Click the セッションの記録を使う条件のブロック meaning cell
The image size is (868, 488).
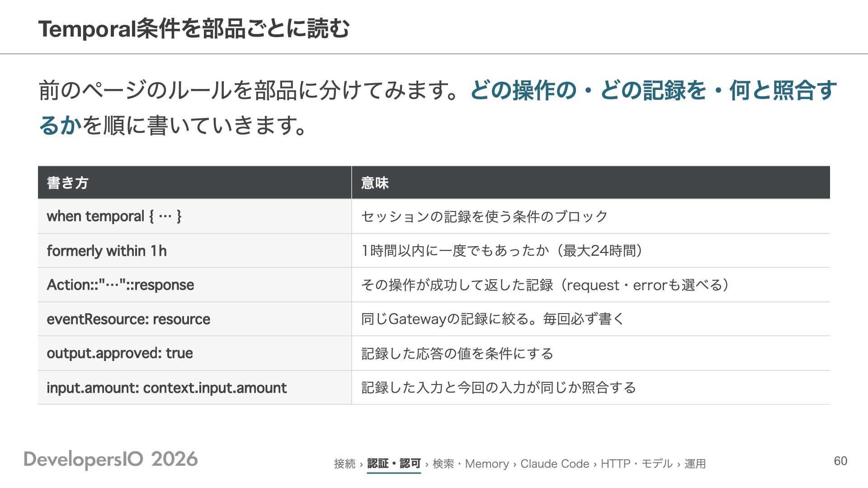(591, 216)
